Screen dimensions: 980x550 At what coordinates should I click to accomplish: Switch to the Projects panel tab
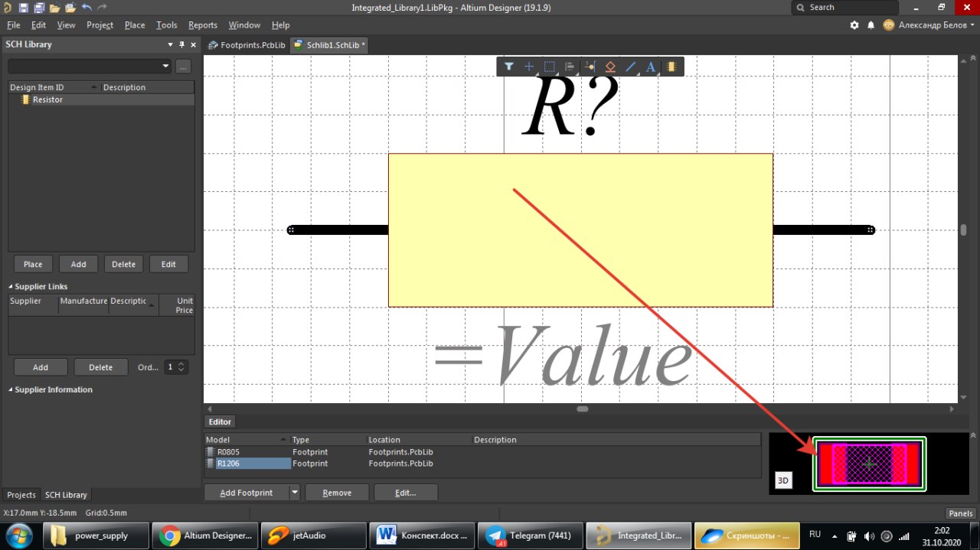pyautogui.click(x=21, y=495)
